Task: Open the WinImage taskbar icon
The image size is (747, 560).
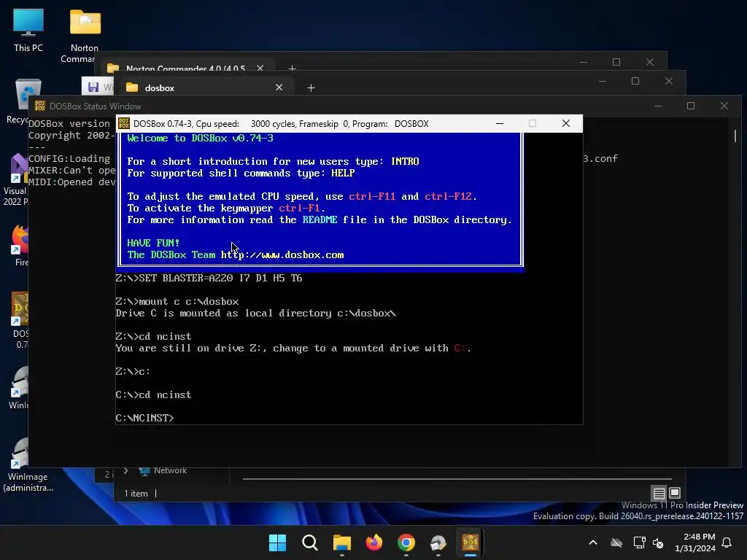Action: click(438, 542)
